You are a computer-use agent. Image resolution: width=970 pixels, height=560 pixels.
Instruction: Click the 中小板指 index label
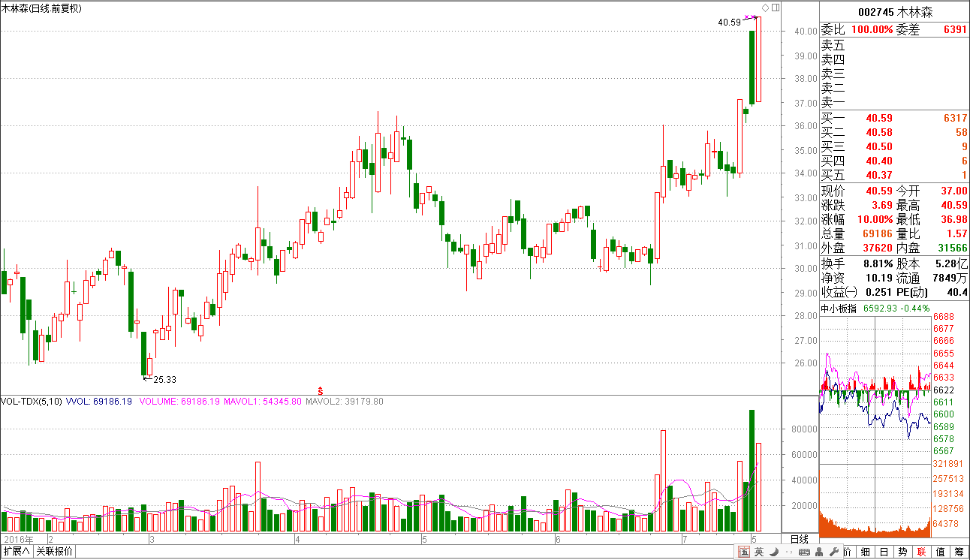click(x=840, y=309)
